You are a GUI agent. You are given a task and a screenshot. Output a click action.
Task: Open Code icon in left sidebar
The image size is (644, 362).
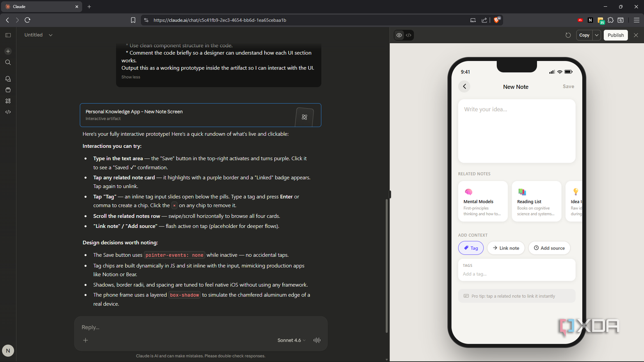tap(8, 112)
